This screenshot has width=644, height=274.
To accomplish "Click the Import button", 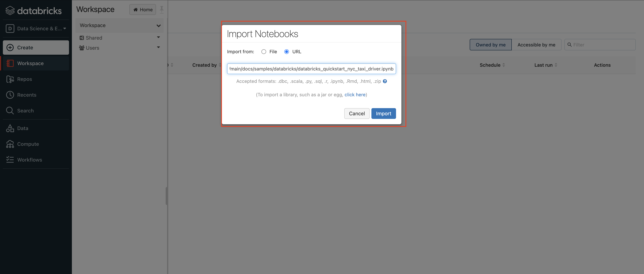I will coord(383,113).
